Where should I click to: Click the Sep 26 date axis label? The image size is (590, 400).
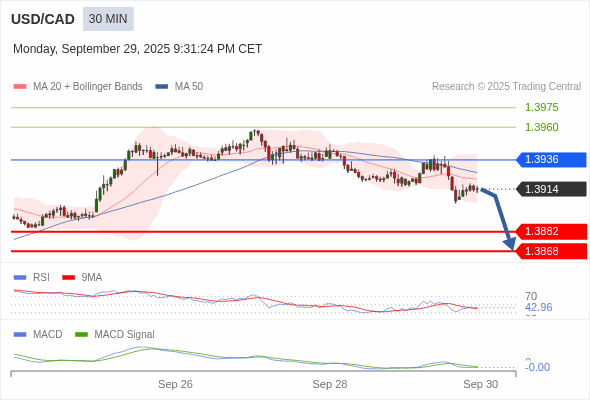175,384
